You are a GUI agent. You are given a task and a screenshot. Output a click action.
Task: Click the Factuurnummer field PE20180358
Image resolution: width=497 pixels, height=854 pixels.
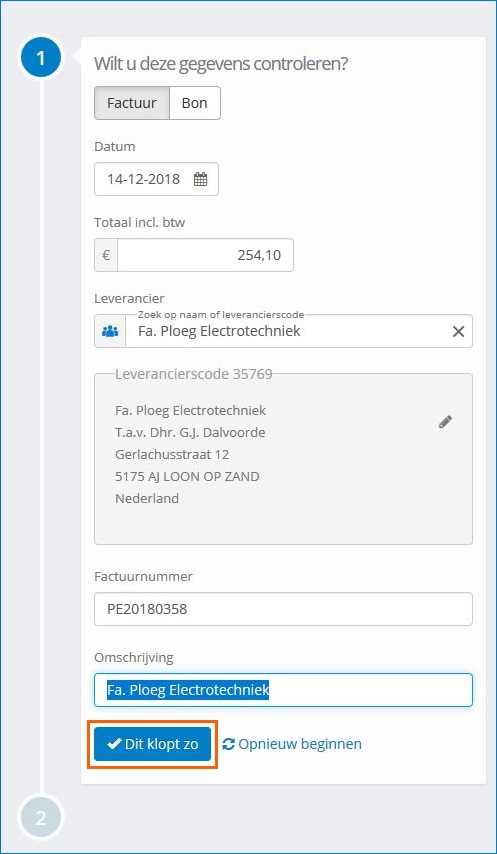coord(283,609)
